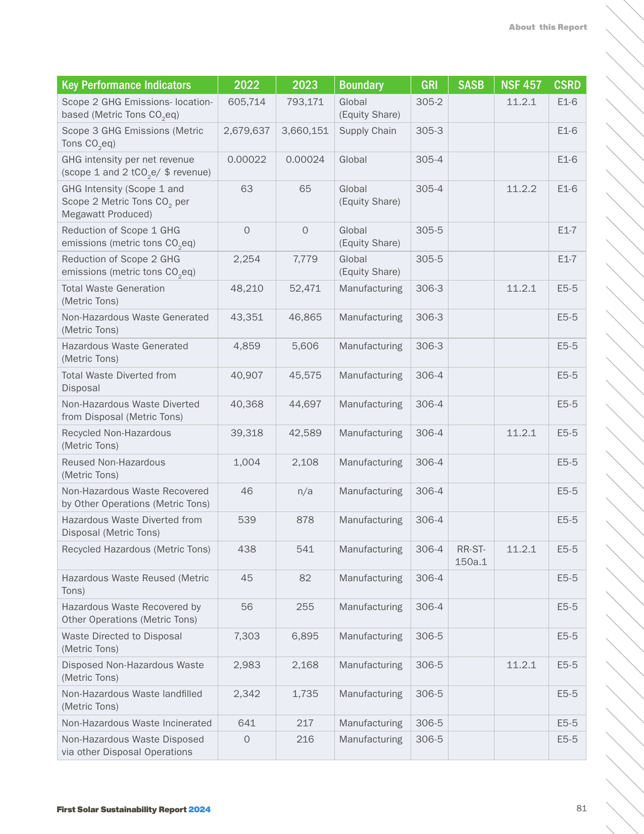Image resolution: width=644 pixels, height=834 pixels.
Task: Click the page number 81
Action: click(x=581, y=808)
